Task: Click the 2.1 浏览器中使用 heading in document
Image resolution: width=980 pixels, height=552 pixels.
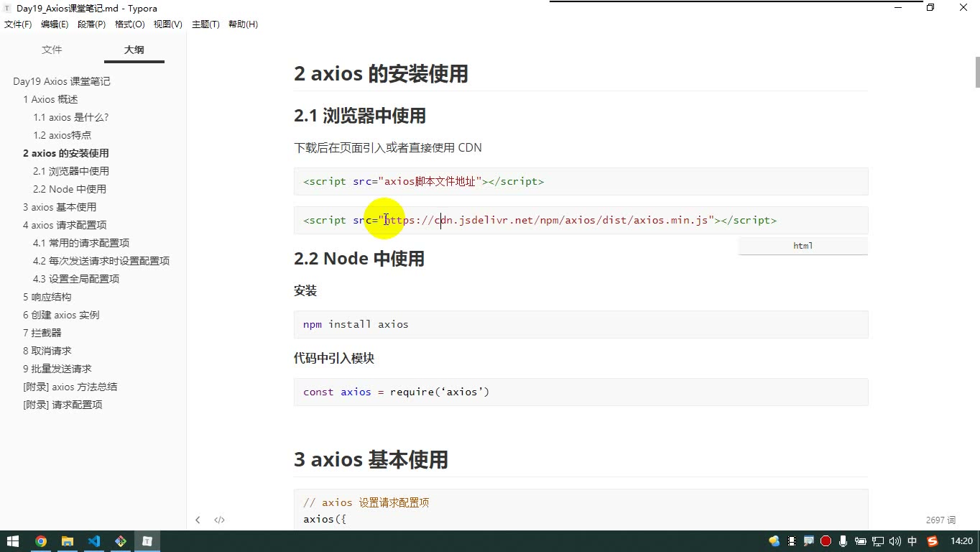Action: pos(360,116)
